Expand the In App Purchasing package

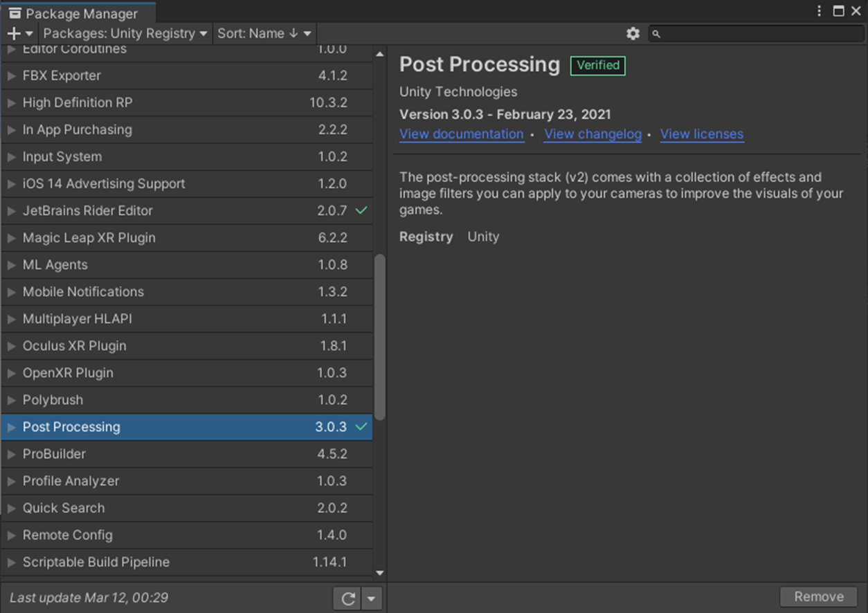point(11,129)
